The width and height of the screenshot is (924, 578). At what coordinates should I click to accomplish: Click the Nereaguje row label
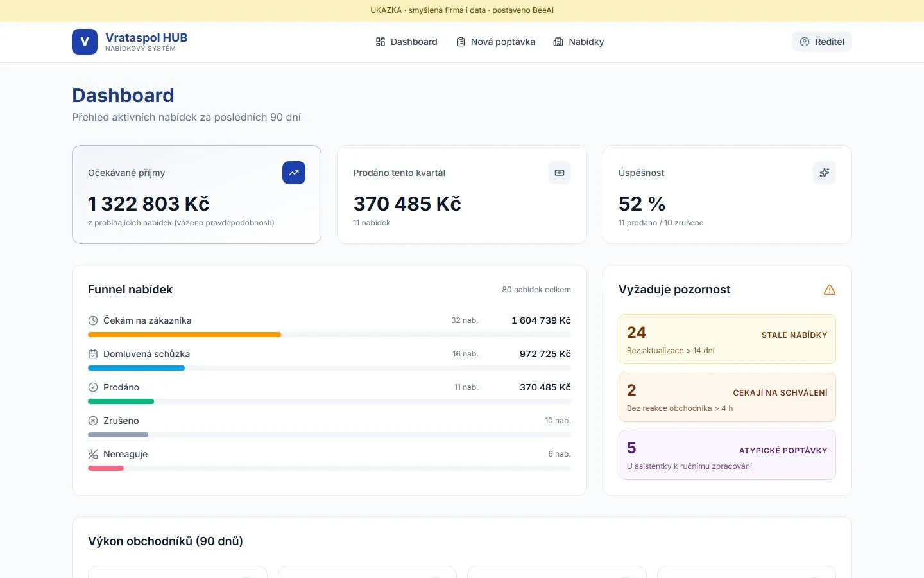coord(125,454)
